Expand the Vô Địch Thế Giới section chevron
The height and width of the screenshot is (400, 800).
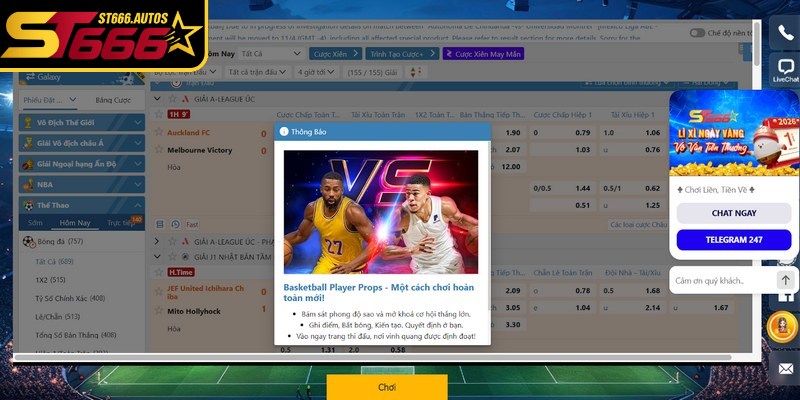pos(138,123)
